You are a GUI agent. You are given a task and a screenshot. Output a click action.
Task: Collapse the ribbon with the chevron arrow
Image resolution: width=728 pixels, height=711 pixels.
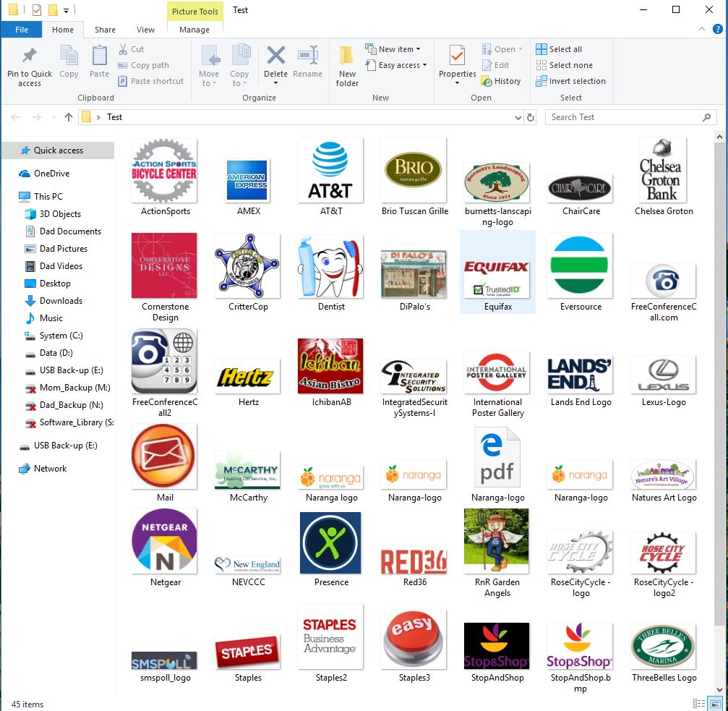(701, 30)
